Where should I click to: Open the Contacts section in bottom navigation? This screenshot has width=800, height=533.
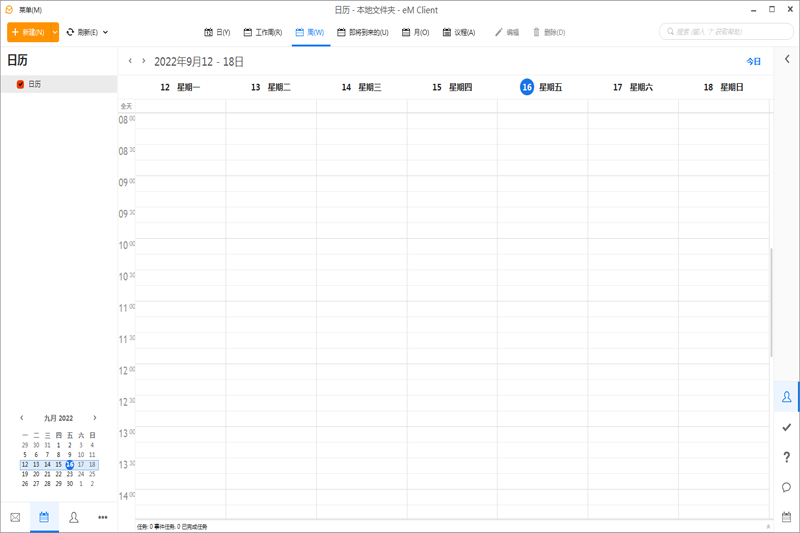[74, 517]
